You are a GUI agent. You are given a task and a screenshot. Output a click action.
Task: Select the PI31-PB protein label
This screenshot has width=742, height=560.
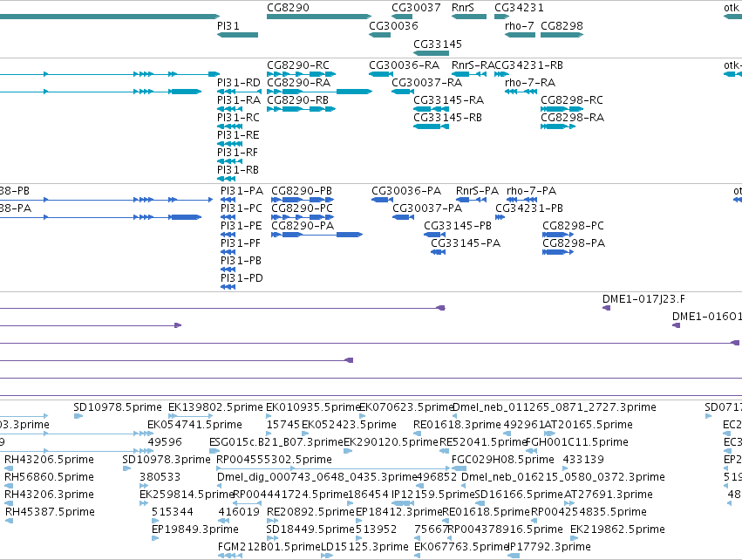tap(241, 261)
